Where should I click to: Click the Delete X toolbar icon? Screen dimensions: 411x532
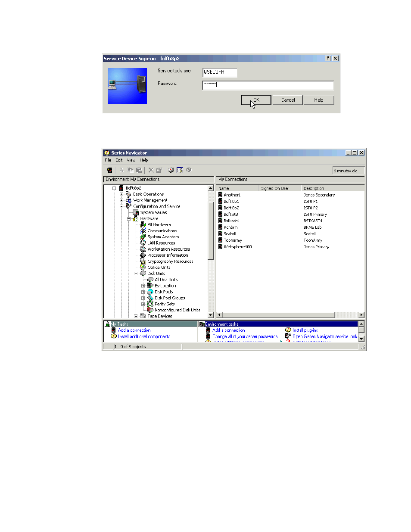click(x=151, y=170)
